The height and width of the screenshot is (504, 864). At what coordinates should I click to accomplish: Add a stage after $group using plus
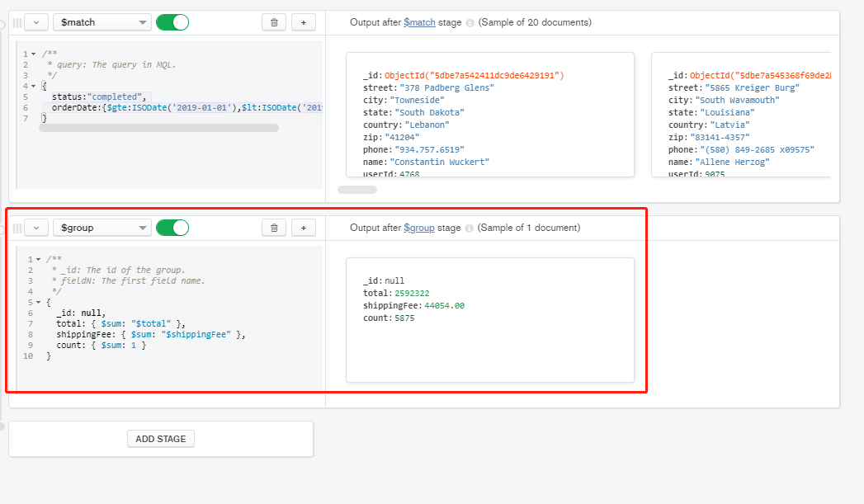(304, 228)
